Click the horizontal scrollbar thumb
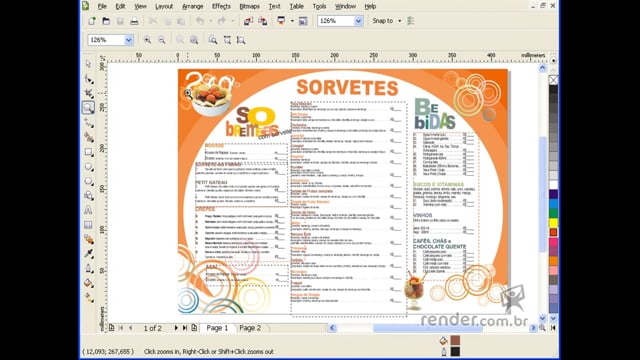640x360 pixels. point(428,328)
